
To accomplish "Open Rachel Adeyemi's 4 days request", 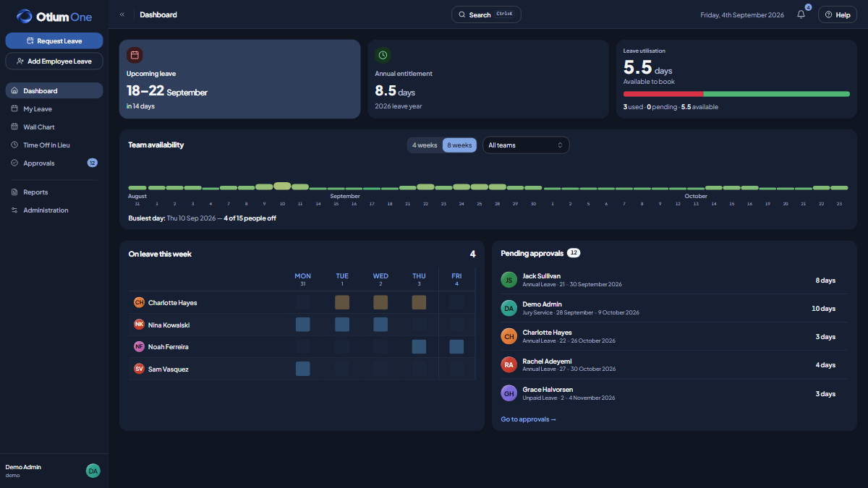I will pos(674,365).
